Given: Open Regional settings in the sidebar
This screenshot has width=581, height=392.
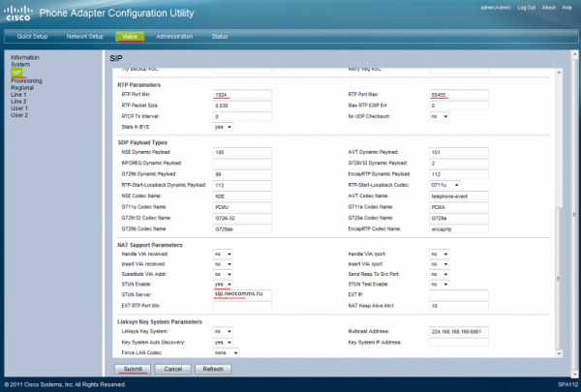Looking at the screenshot, I should (x=23, y=87).
